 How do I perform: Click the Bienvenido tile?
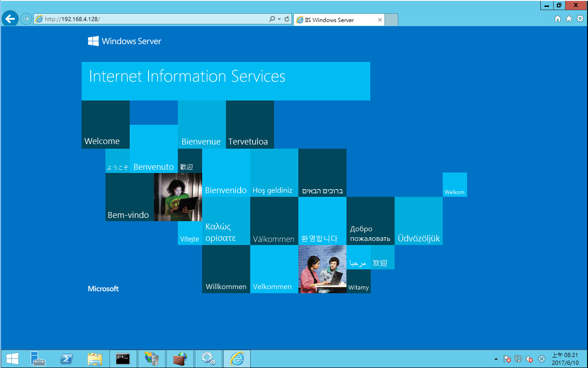click(x=226, y=173)
